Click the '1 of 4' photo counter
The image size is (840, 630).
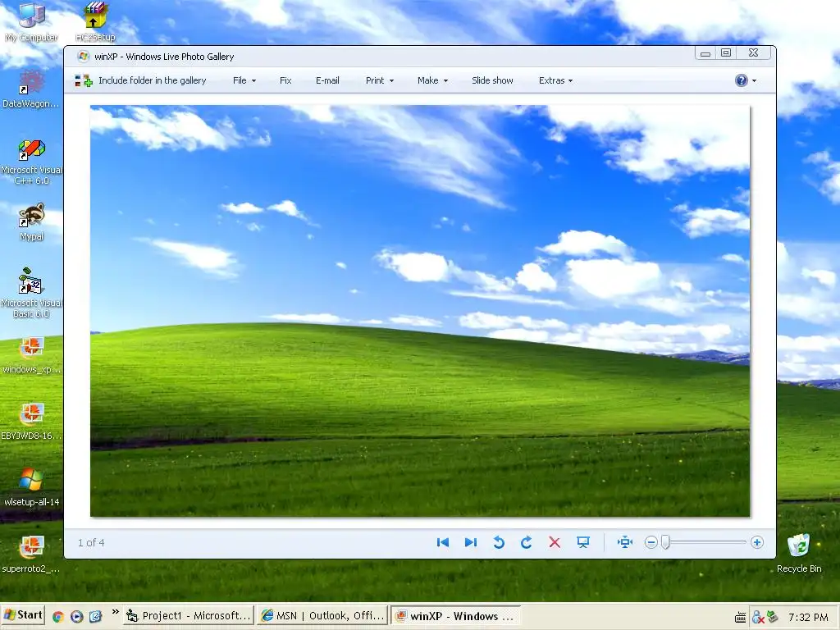91,543
